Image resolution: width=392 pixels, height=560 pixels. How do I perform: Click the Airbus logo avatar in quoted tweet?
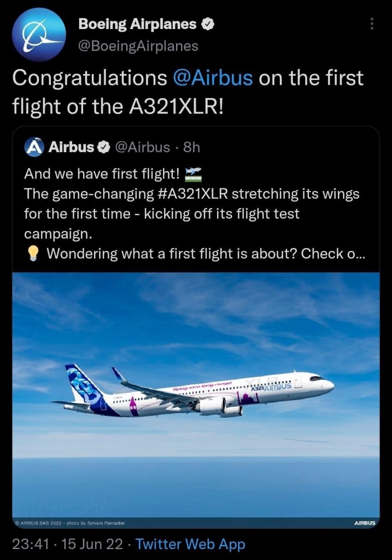(x=34, y=147)
